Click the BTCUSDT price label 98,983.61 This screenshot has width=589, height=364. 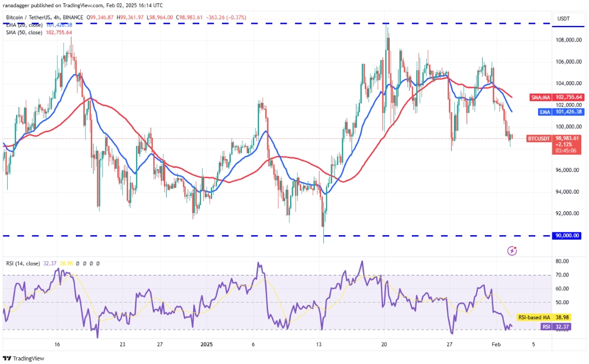554,138
